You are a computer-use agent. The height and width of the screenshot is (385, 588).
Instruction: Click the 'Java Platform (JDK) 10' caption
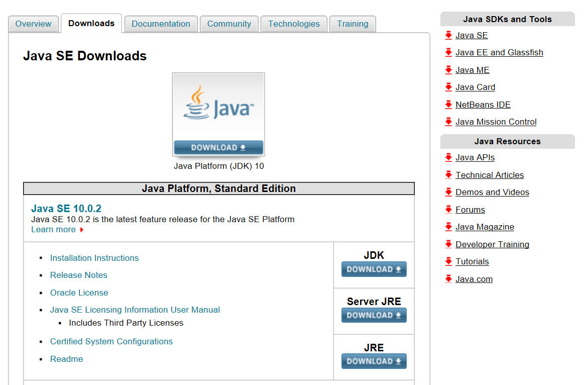218,166
